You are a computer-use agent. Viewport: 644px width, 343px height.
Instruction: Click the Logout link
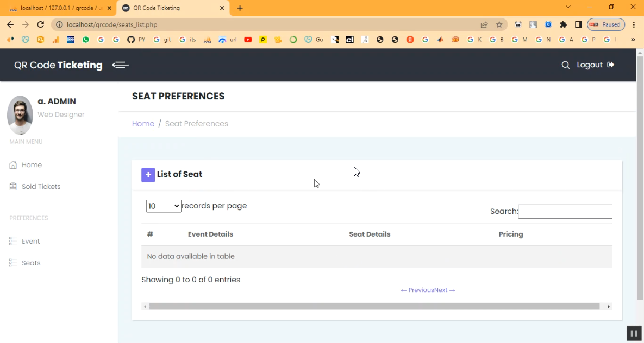pos(595,65)
